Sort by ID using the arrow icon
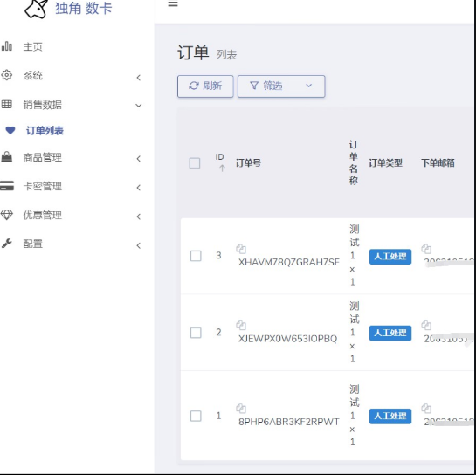The image size is (476, 475). tap(222, 169)
